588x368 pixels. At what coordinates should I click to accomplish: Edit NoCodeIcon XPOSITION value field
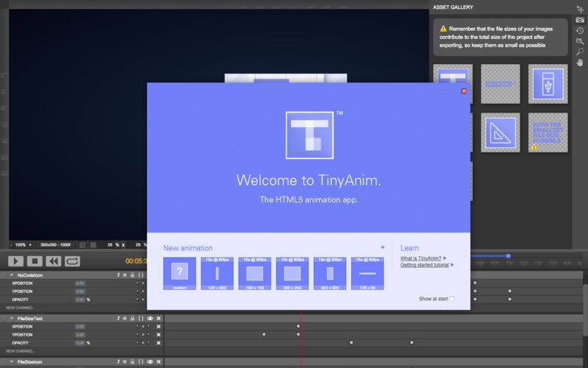click(80, 283)
